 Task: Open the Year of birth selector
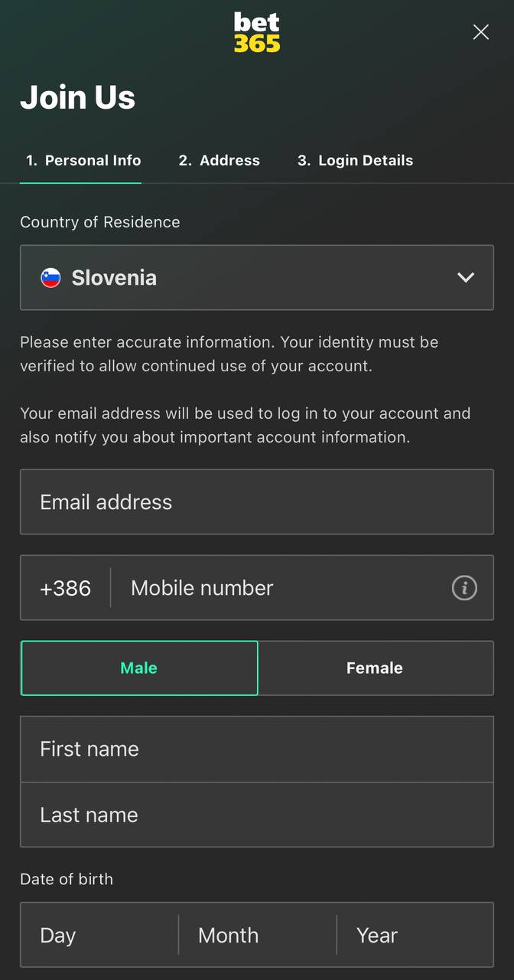415,935
